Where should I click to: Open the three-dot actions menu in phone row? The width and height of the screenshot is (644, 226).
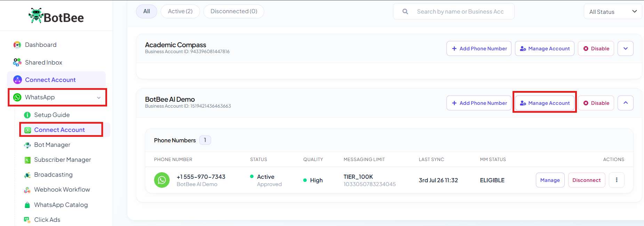coord(617,180)
